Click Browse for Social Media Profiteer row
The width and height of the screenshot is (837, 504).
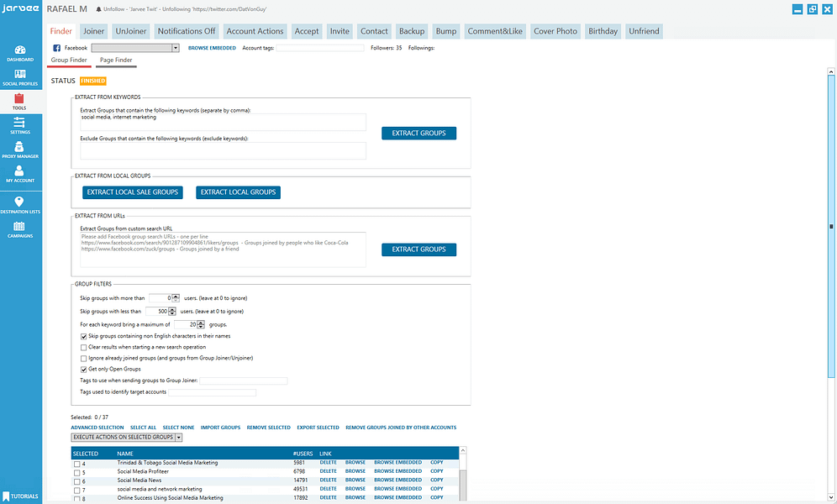[355, 471]
